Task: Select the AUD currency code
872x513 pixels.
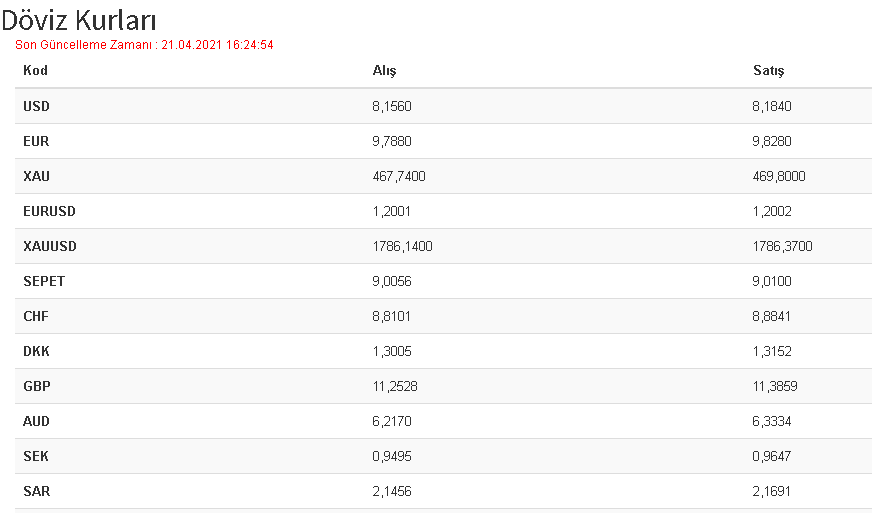Action: point(36,422)
